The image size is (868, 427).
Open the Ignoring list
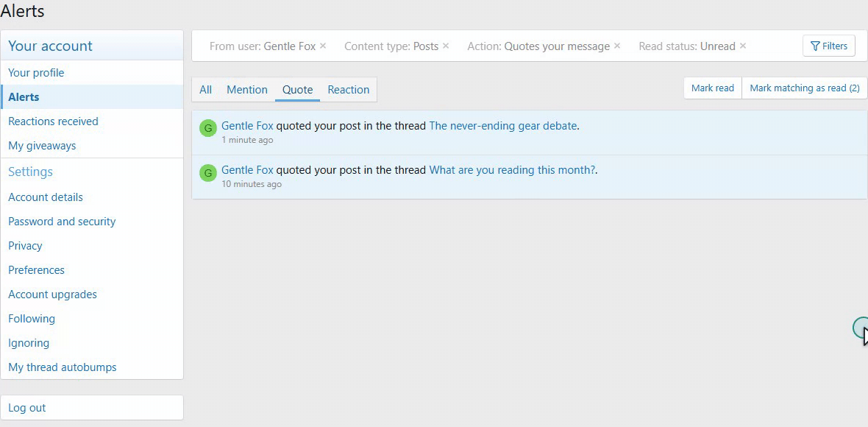click(92, 343)
